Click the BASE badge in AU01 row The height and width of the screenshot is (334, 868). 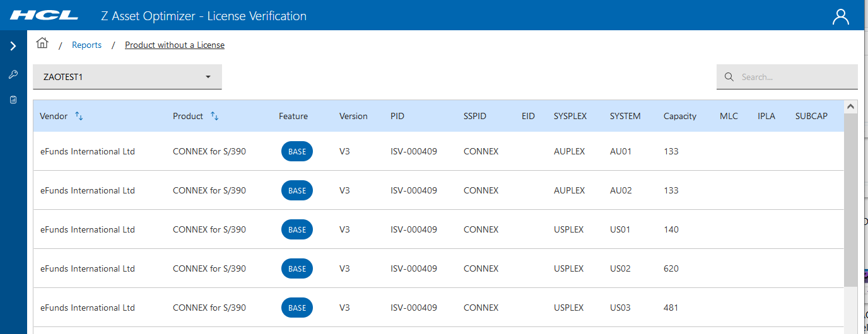pos(297,152)
